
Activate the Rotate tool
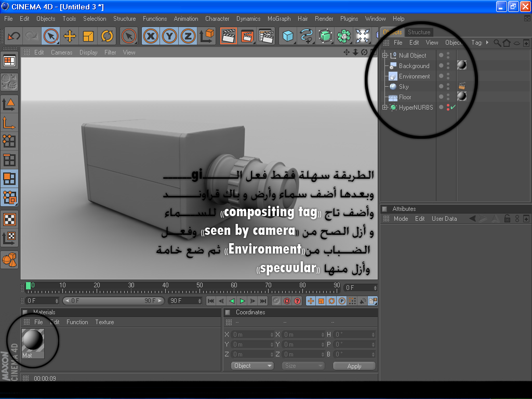(x=107, y=36)
